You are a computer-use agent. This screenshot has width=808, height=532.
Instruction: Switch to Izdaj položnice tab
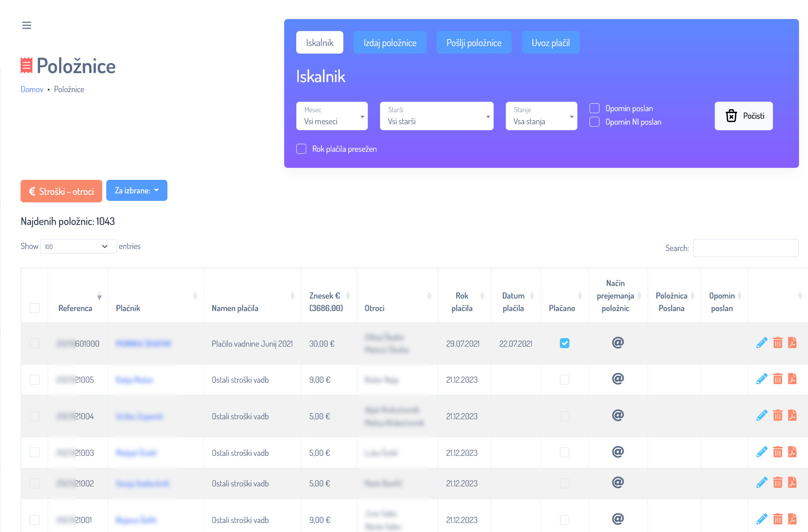coord(389,43)
